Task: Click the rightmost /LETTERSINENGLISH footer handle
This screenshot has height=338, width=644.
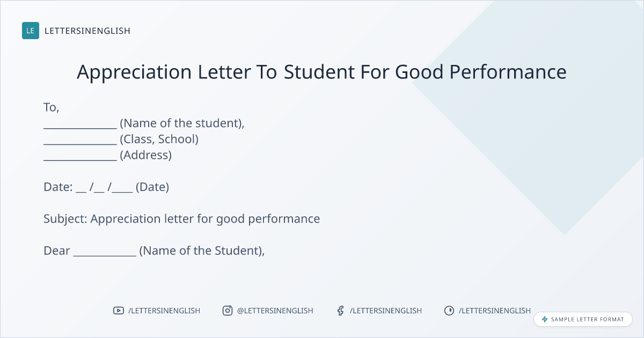Action: pos(495,311)
